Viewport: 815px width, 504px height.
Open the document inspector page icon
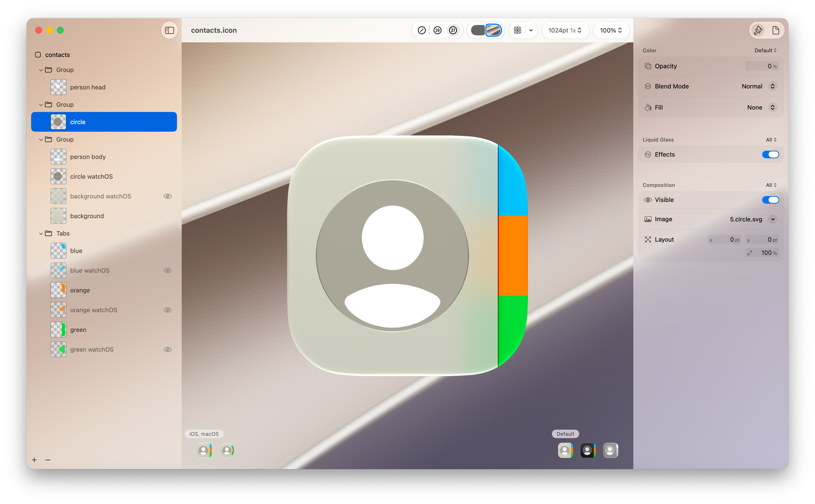pos(775,30)
